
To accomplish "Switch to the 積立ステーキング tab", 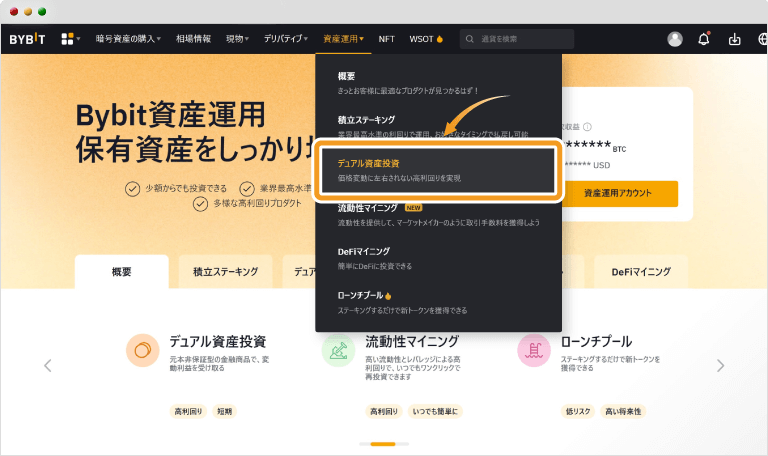I will click(x=225, y=271).
